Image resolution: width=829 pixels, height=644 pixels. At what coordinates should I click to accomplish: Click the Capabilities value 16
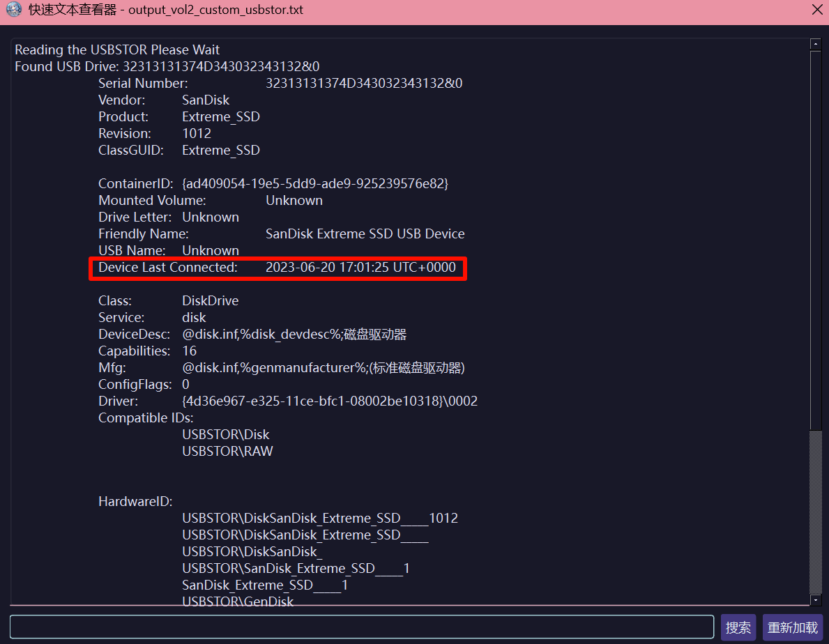(x=189, y=351)
